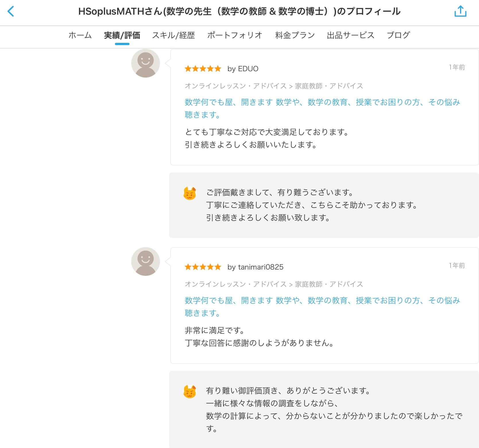Viewport: 479px width, 448px height.
Task: Tap the reviewer name EDUO
Action: point(248,69)
